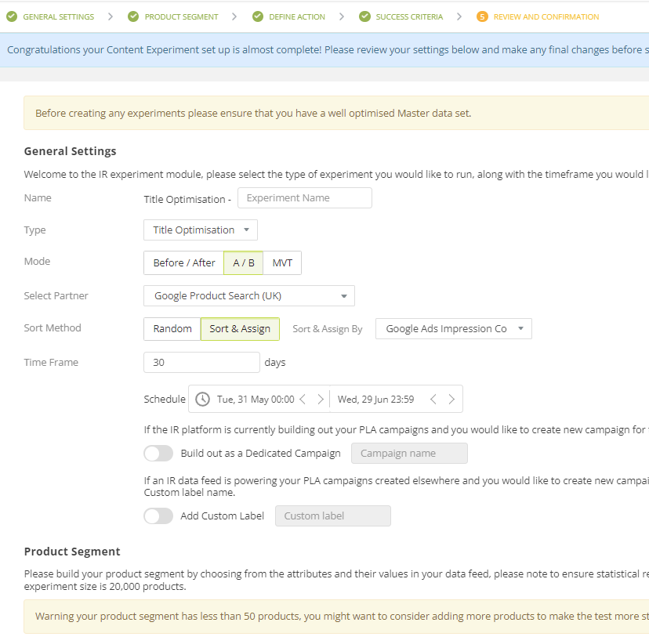Open Sort & Assign By dropdown
This screenshot has width=649, height=644.
click(454, 329)
